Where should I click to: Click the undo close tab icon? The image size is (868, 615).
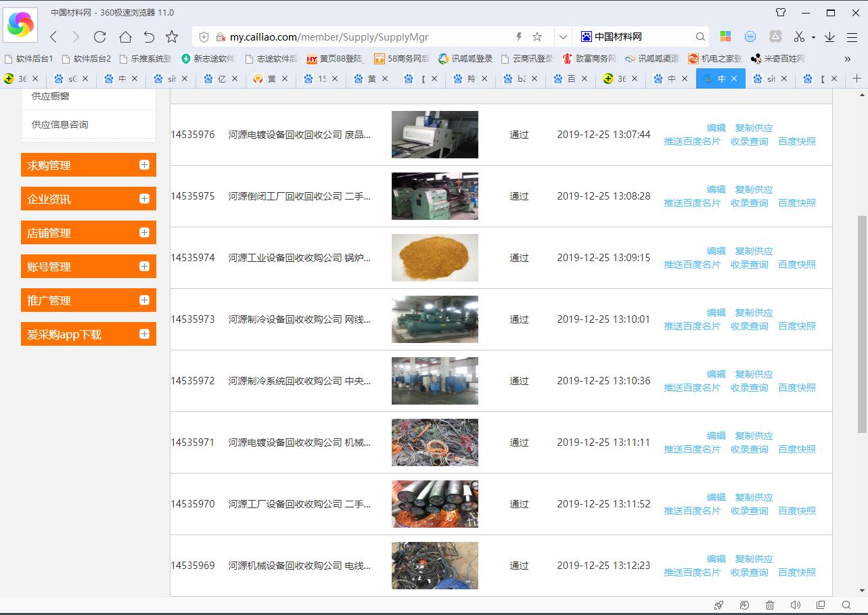(x=149, y=37)
